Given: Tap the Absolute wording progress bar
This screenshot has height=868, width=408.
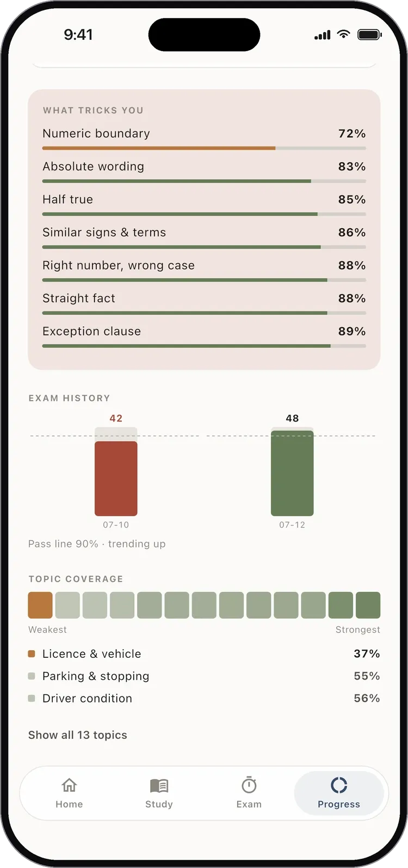Looking at the screenshot, I should click(x=204, y=181).
